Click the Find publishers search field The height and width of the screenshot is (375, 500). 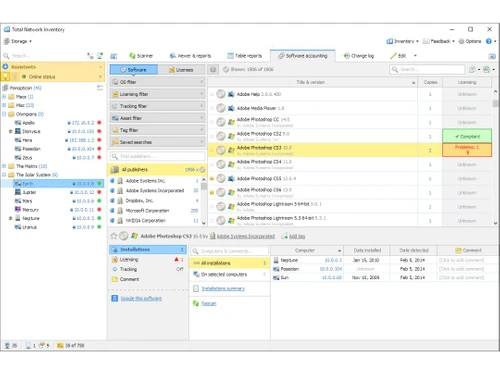coord(157,156)
